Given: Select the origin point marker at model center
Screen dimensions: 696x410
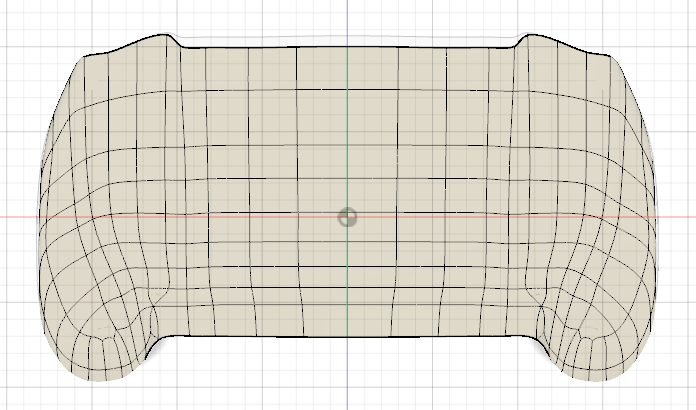Looking at the screenshot, I should (347, 217).
